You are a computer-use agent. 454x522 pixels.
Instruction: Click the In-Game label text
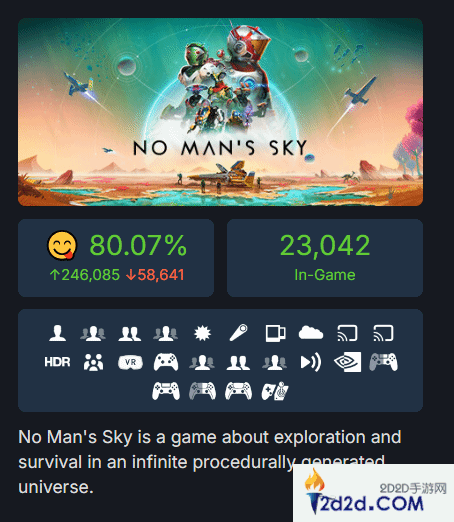[x=325, y=275]
